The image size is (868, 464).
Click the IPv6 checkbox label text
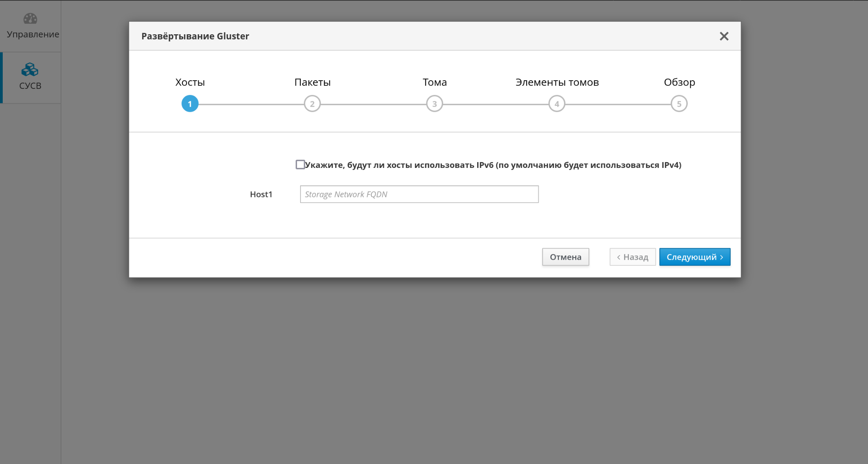pyautogui.click(x=493, y=165)
